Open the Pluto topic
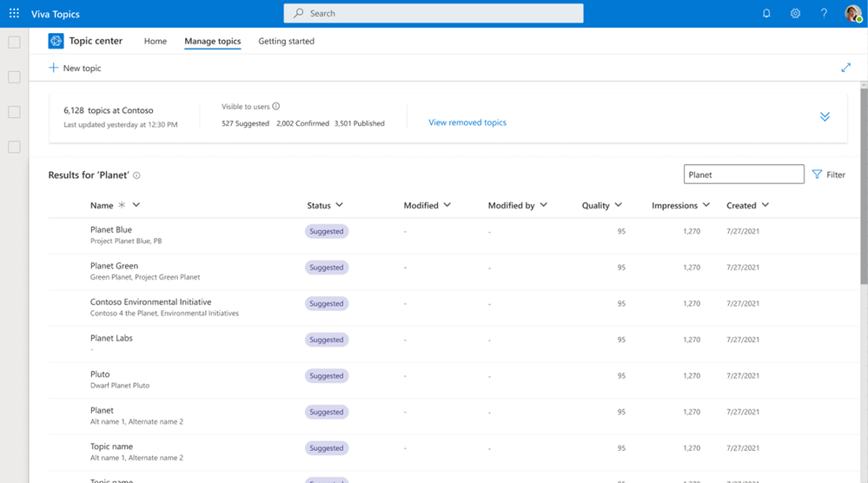Viewport: 868px width, 483px height. [x=100, y=374]
